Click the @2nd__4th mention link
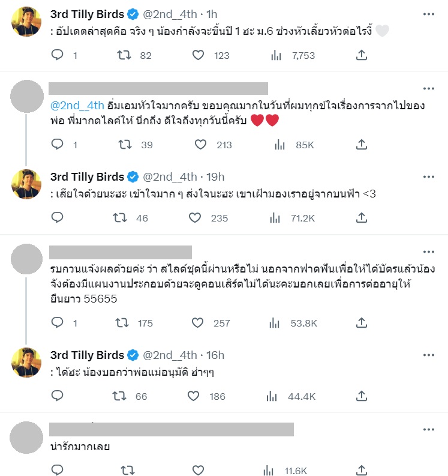448x476 pixels. [x=77, y=105]
